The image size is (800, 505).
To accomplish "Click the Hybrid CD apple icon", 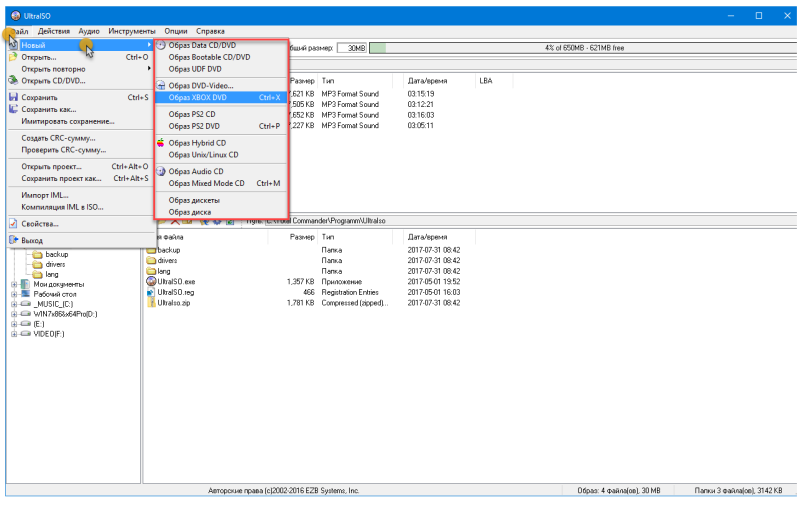I will point(161,143).
